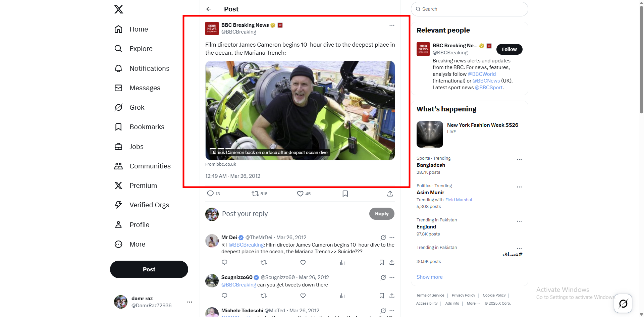Like Mr Dei's reply
This screenshot has height=317, width=644.
click(303, 262)
